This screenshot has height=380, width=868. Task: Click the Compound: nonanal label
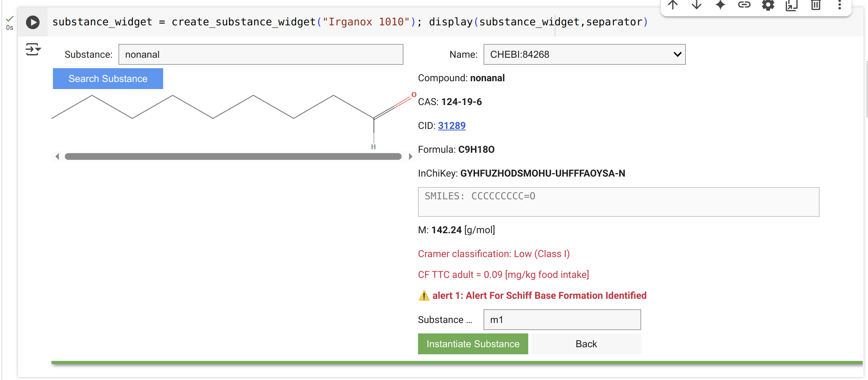462,78
